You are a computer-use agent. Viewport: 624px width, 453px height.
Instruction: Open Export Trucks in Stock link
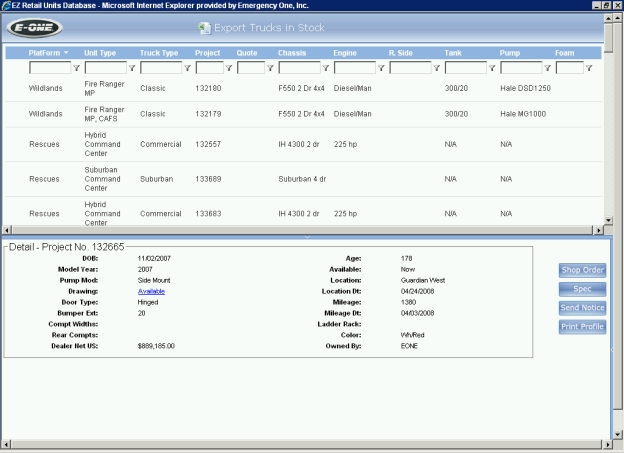(x=269, y=28)
